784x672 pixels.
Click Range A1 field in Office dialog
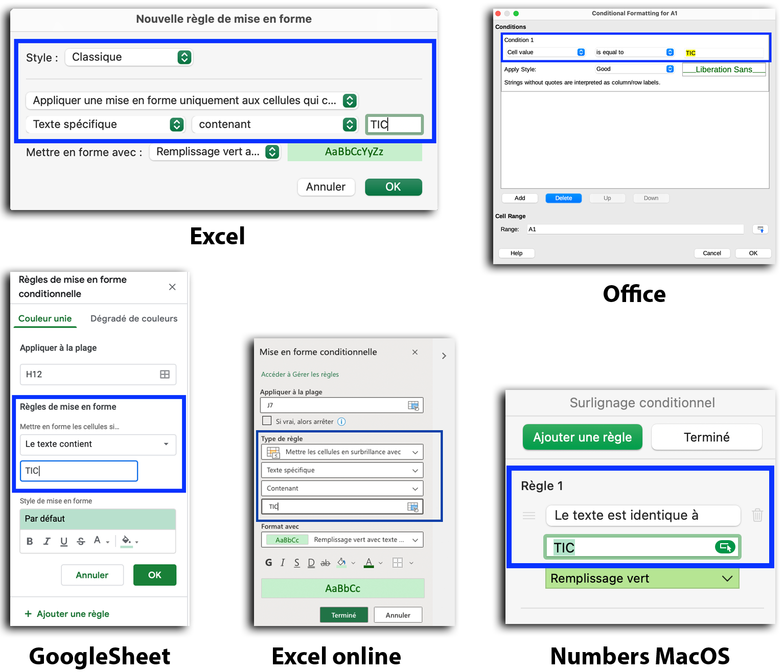pos(635,229)
